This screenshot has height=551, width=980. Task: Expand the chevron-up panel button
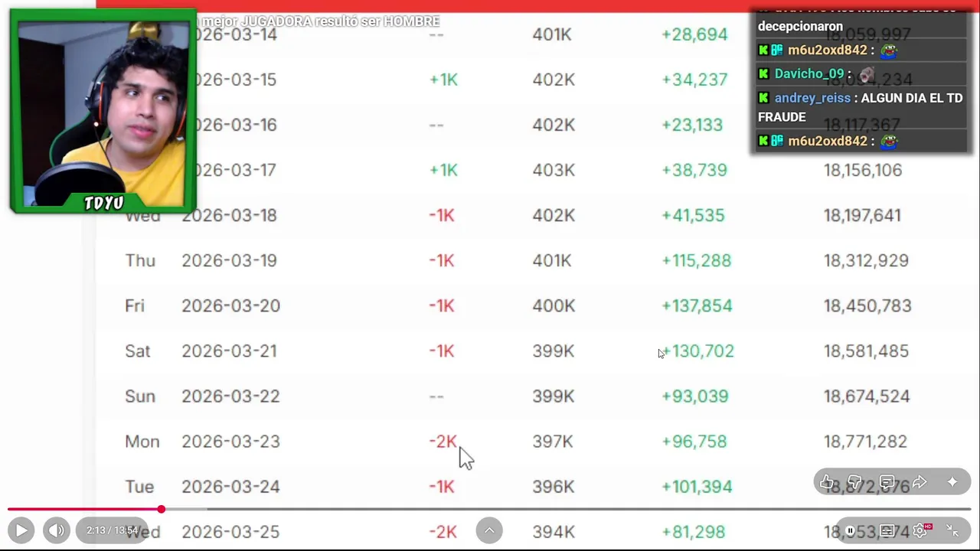click(489, 530)
